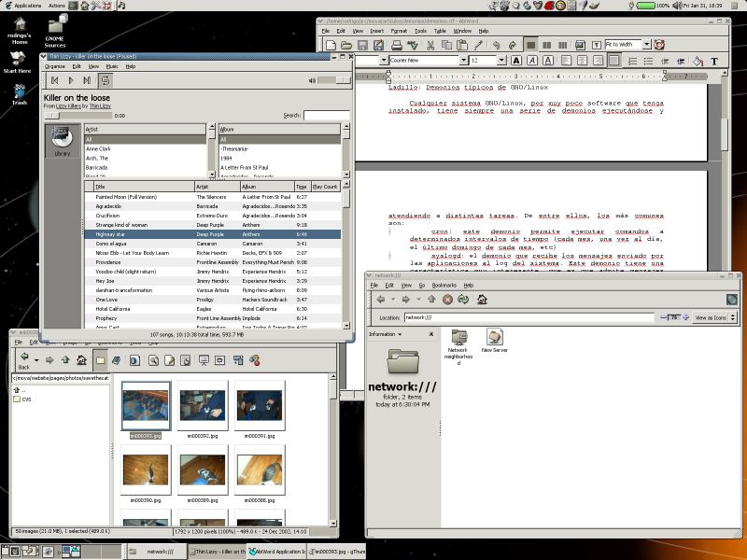The width and height of the screenshot is (747, 560).
Task: Open AbiWord's Format menu
Action: pos(399,31)
